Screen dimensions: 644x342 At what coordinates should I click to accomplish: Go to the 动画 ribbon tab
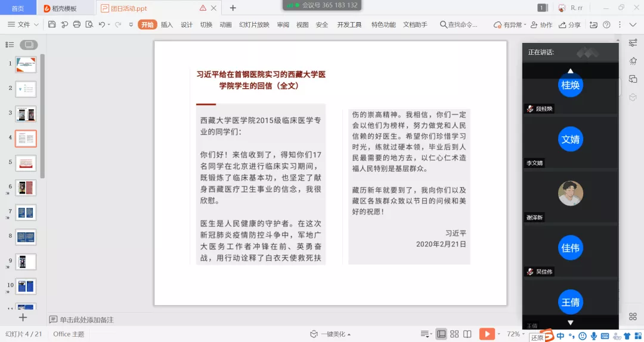click(225, 24)
